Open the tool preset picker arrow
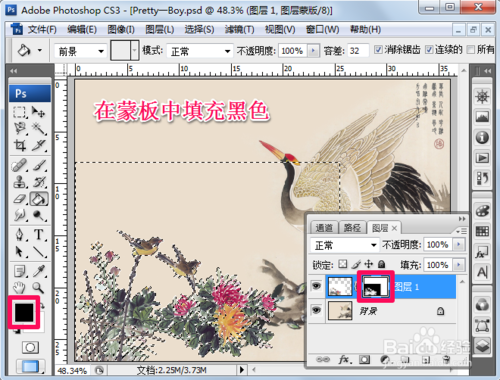The height and width of the screenshot is (380, 500). click(x=40, y=51)
